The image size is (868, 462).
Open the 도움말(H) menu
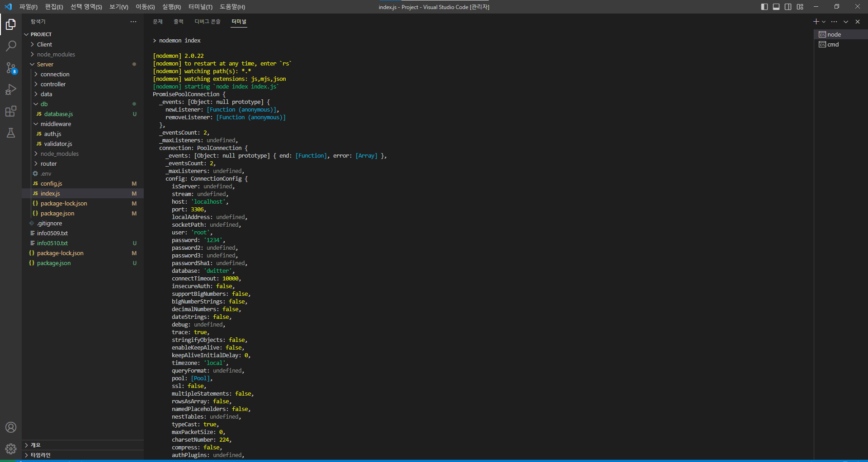(232, 7)
